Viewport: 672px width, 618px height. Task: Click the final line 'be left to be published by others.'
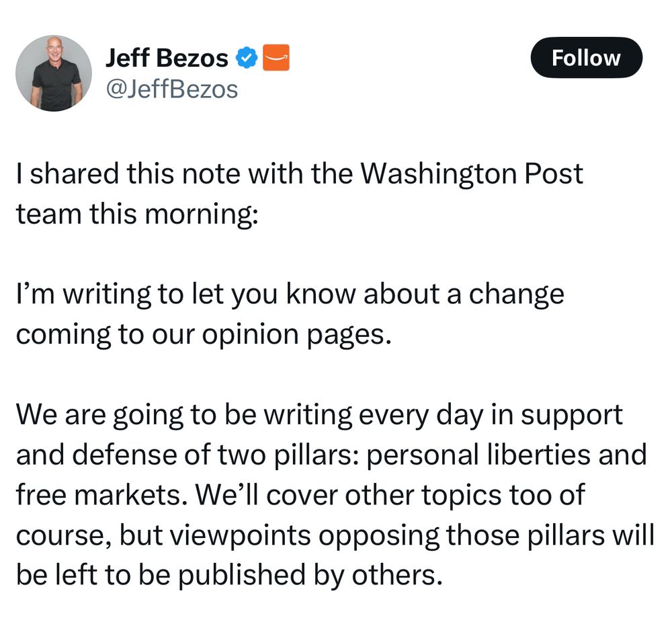tap(229, 575)
